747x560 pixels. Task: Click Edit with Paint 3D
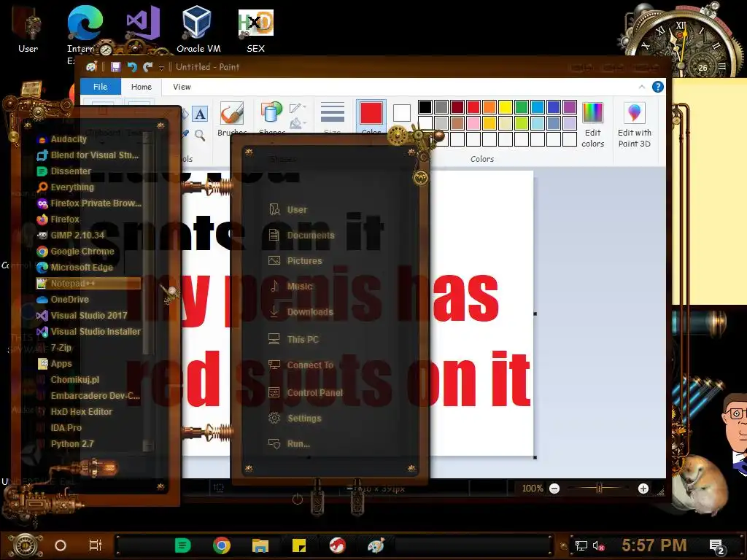coord(634,125)
